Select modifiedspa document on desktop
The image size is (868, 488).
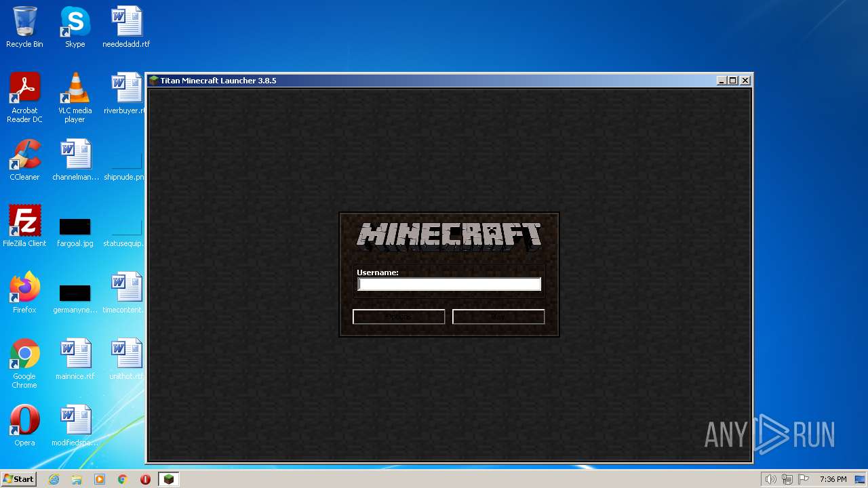(x=75, y=426)
